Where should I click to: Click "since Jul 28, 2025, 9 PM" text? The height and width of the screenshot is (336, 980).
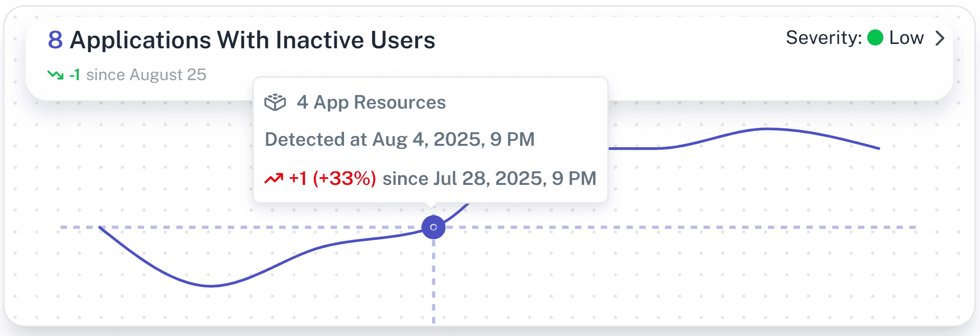click(489, 179)
